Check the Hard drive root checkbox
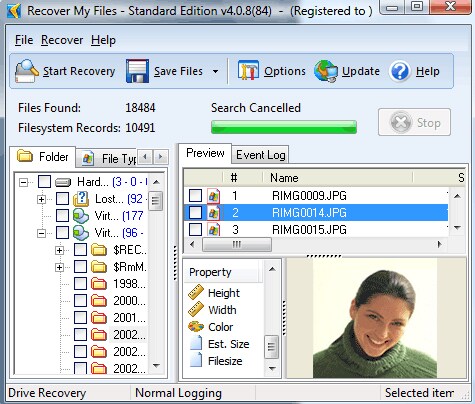This screenshot has height=404, width=475. (x=44, y=182)
